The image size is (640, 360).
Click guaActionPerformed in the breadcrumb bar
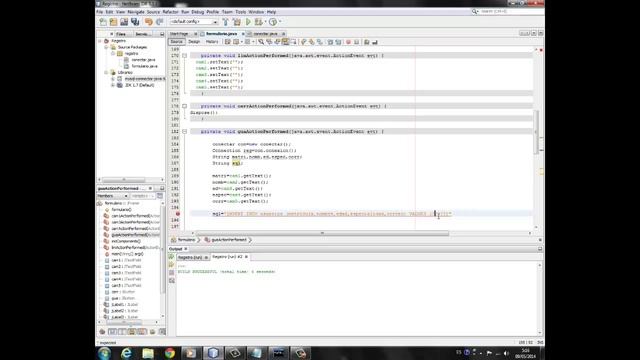tap(229, 240)
